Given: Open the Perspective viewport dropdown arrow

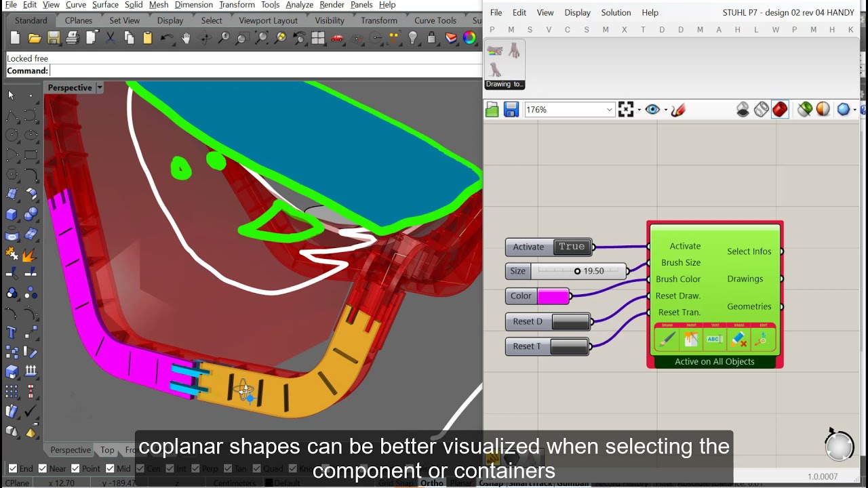Looking at the screenshot, I should 100,87.
